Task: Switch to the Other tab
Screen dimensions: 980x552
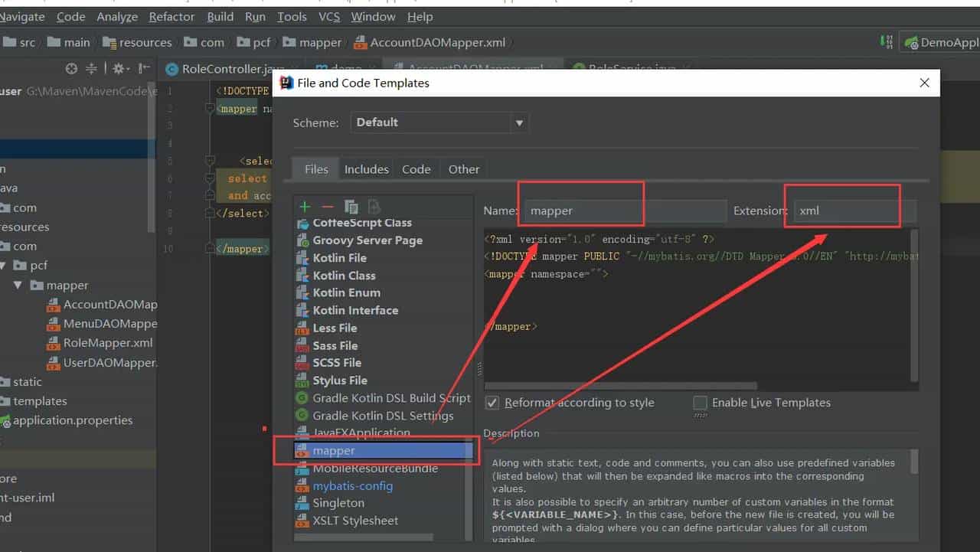Action: tap(464, 169)
